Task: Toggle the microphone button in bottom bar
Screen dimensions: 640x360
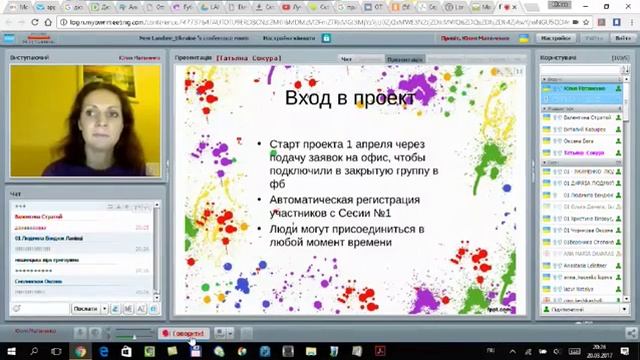Action: (80, 333)
